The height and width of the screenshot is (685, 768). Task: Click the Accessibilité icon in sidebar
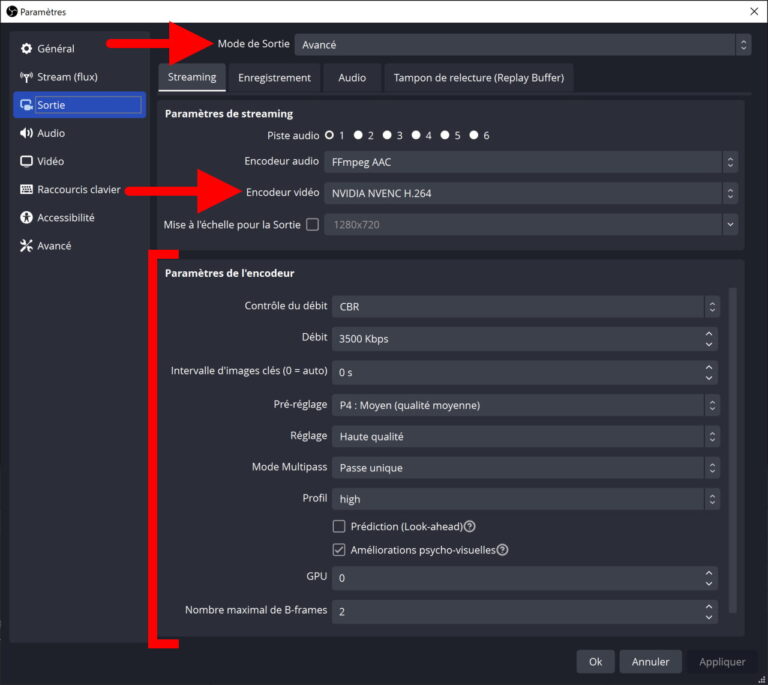click(27, 217)
